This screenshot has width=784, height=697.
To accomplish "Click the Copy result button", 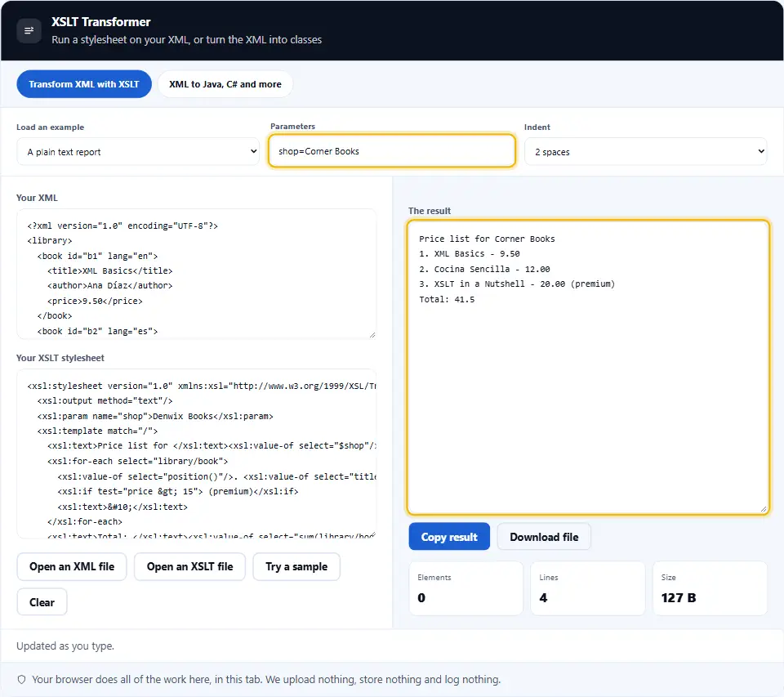I will (x=449, y=537).
